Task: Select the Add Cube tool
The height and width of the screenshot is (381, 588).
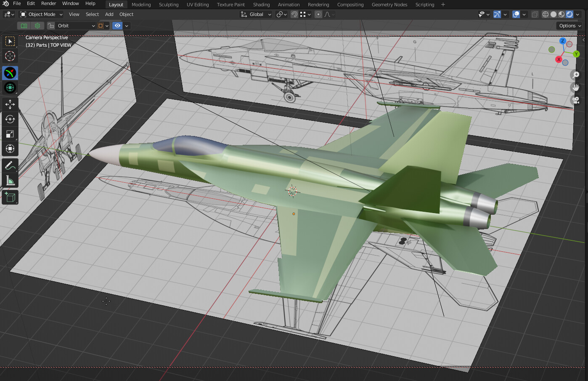Action: tap(10, 197)
